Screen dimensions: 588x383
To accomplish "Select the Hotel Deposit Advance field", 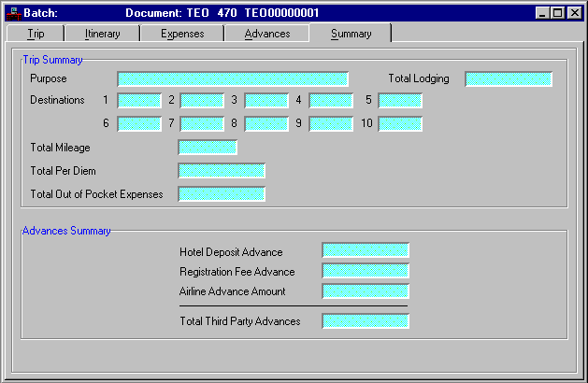I will click(366, 250).
